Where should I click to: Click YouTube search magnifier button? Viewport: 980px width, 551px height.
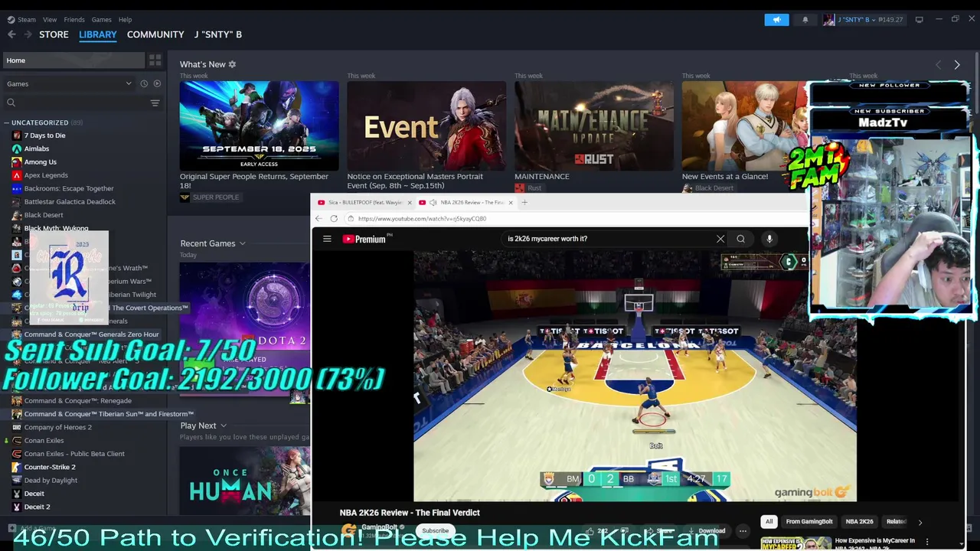coord(740,239)
